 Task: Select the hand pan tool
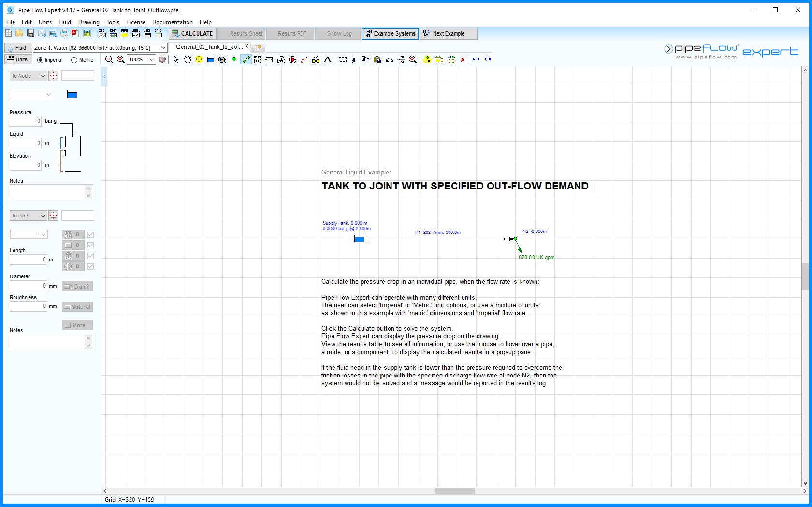[x=188, y=59]
